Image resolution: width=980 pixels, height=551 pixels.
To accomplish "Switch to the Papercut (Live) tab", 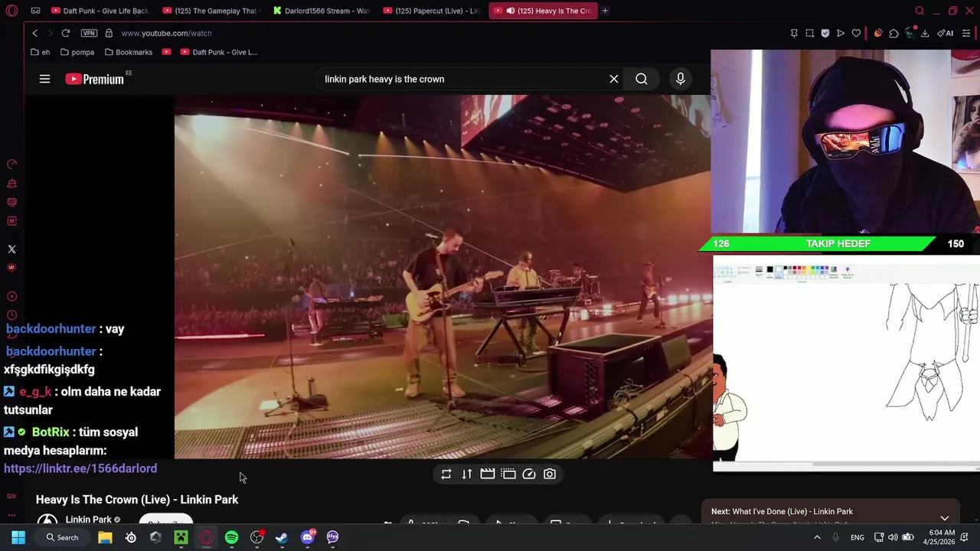I will [432, 11].
